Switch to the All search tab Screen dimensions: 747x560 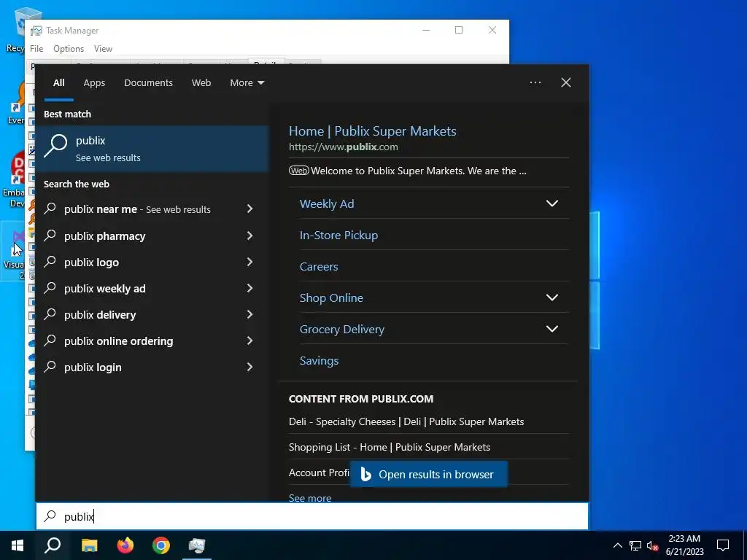(x=58, y=82)
